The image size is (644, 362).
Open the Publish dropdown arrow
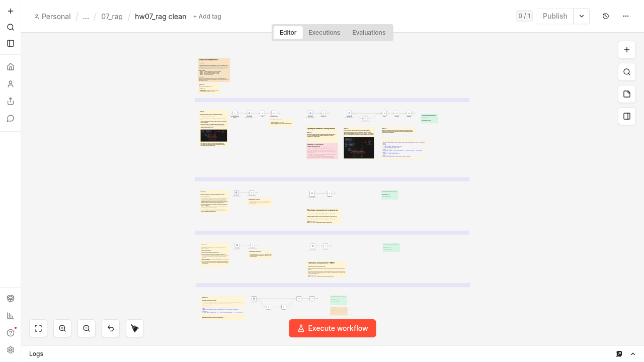tap(582, 16)
